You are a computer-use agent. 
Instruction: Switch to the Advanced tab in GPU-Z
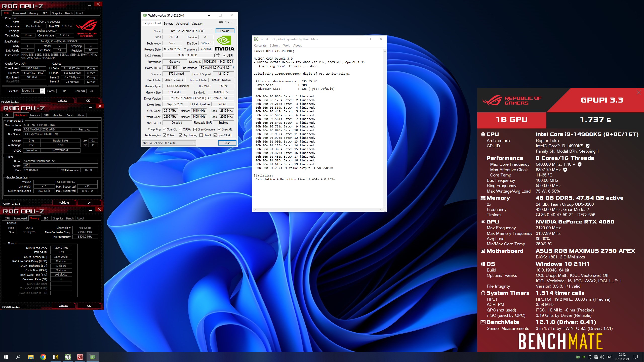[x=182, y=24]
